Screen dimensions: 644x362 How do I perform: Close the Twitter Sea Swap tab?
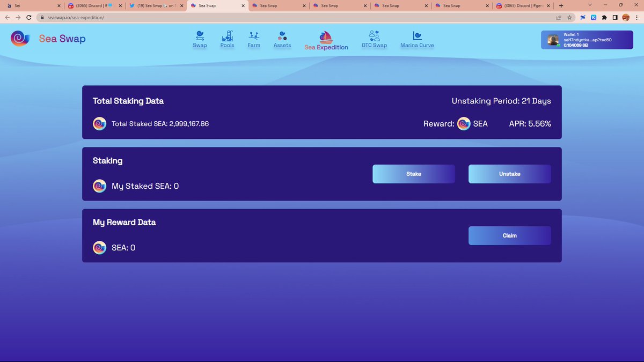181,5
